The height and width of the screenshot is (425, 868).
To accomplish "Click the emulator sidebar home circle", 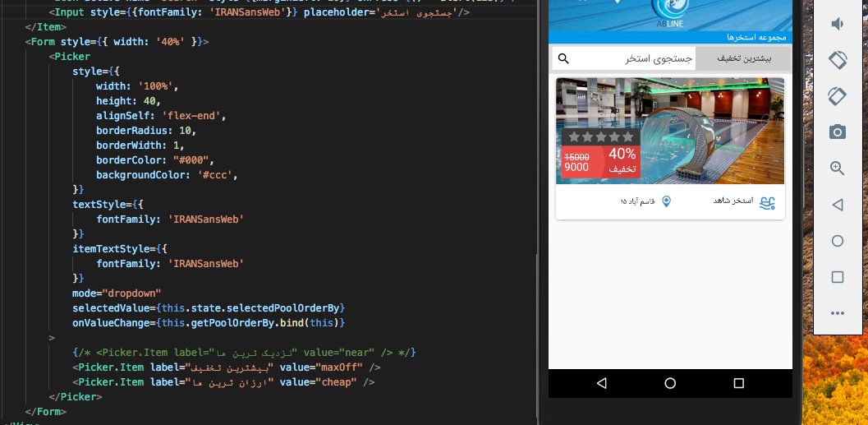I will coord(838,241).
